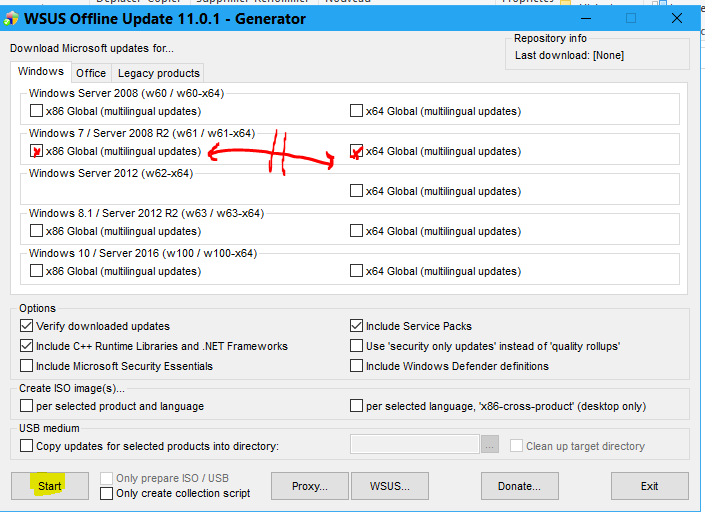Switch to the Office tab
This screenshot has height=516, width=705.
(x=91, y=73)
